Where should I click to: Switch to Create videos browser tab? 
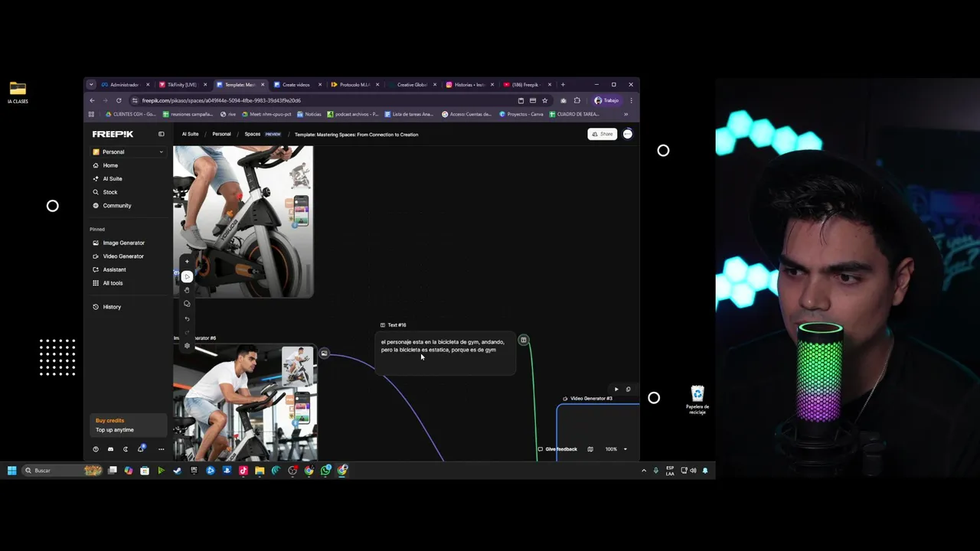(x=296, y=85)
